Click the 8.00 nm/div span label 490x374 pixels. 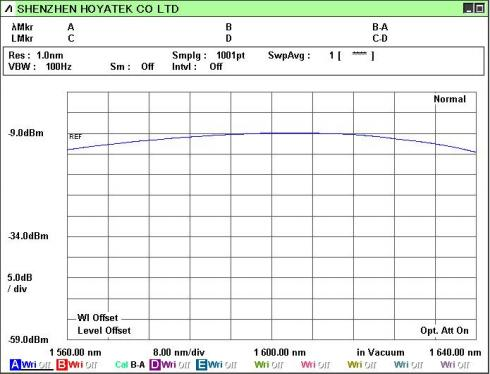179,352
